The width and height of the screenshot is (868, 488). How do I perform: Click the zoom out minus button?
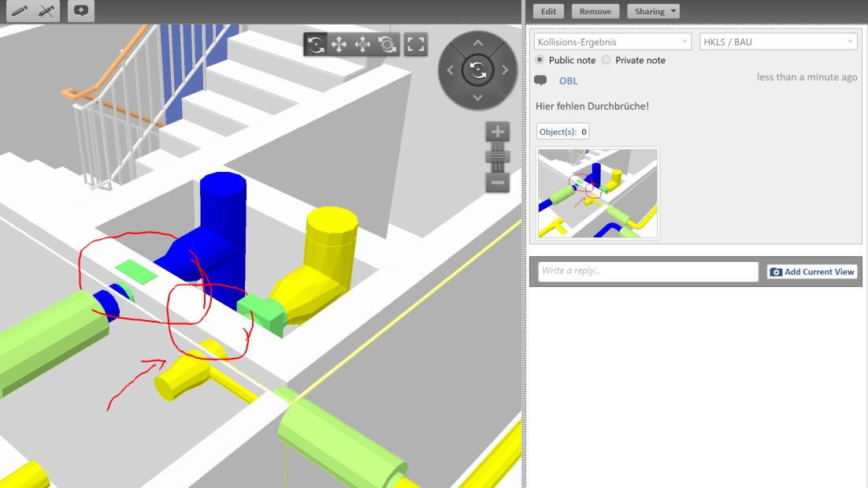497,183
